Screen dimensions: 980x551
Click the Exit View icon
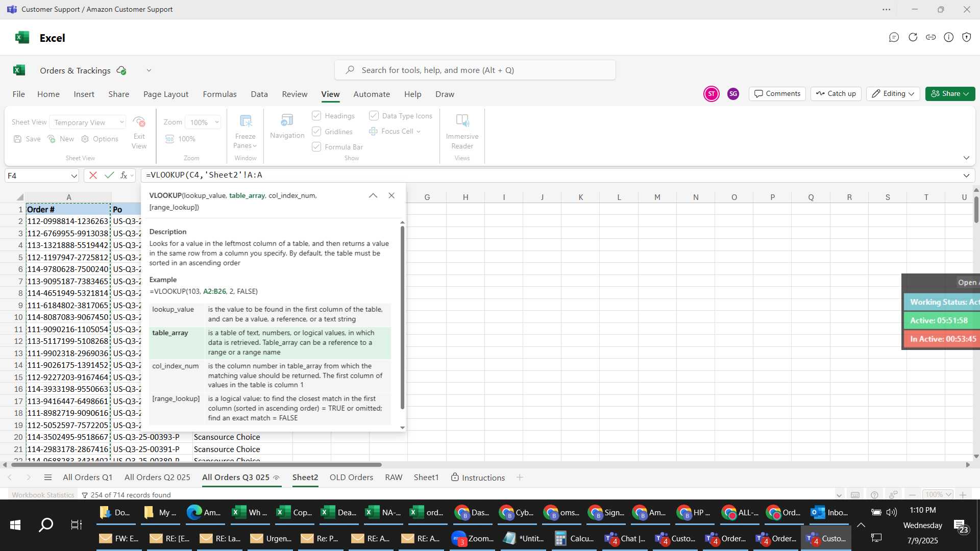click(x=139, y=121)
